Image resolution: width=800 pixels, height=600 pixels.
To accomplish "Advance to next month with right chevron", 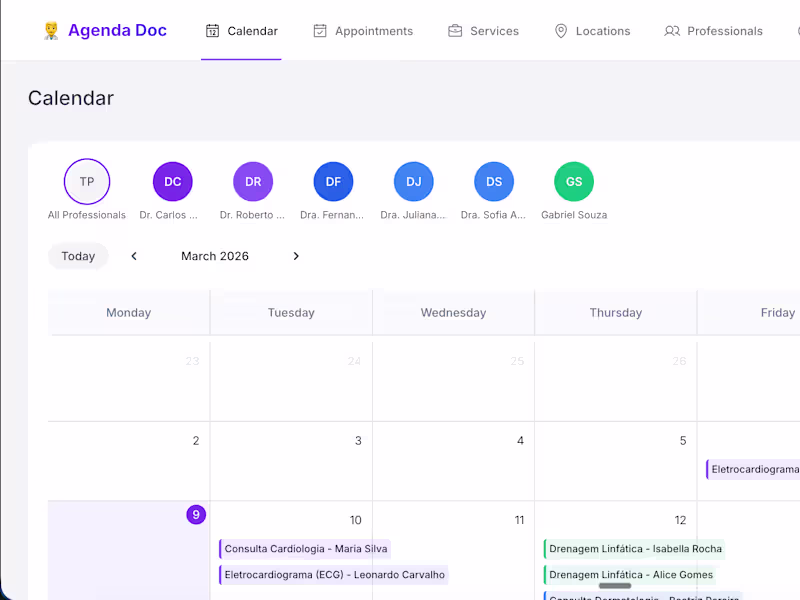I will point(296,256).
